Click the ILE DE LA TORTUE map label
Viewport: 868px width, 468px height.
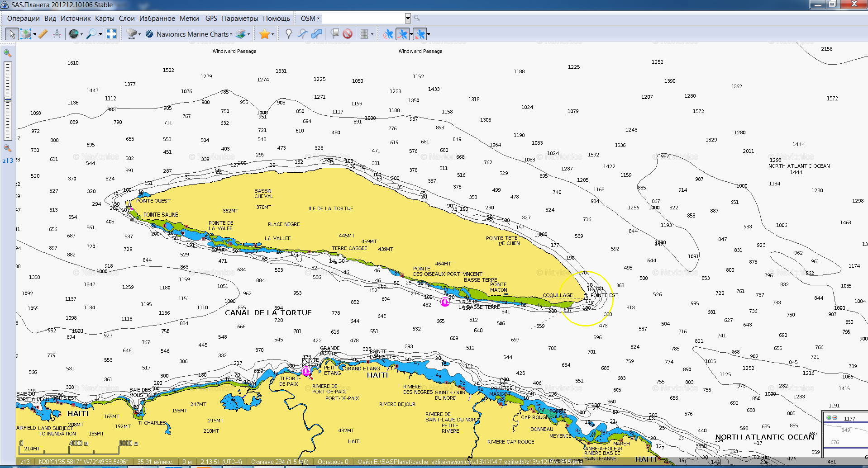tap(331, 208)
